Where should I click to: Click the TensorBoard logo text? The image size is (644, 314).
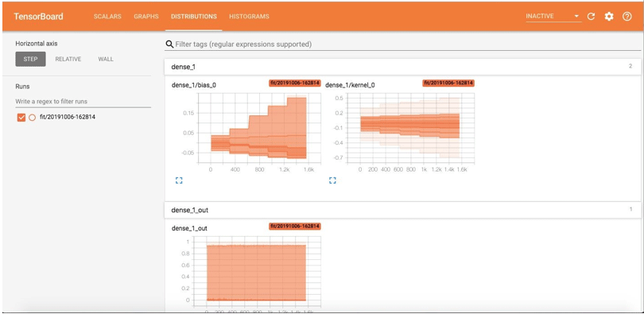39,17
